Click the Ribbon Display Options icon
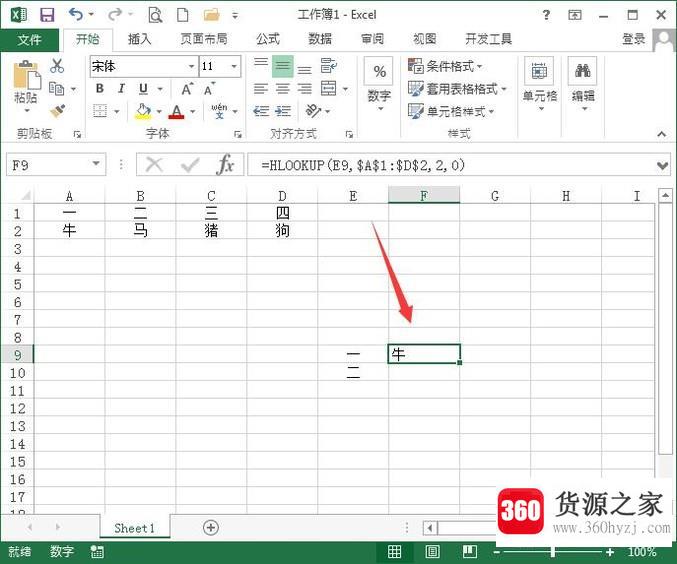Image resolution: width=677 pixels, height=564 pixels. 574,15
